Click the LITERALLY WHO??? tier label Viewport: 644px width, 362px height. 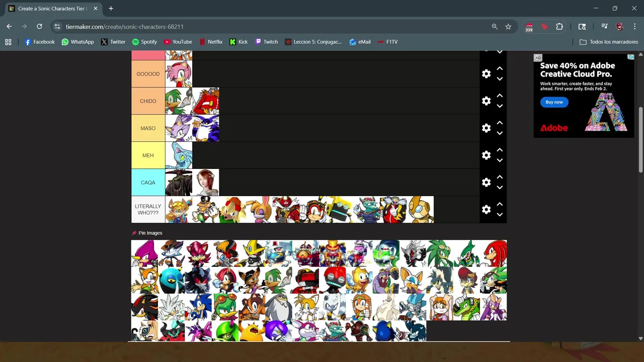(148, 210)
